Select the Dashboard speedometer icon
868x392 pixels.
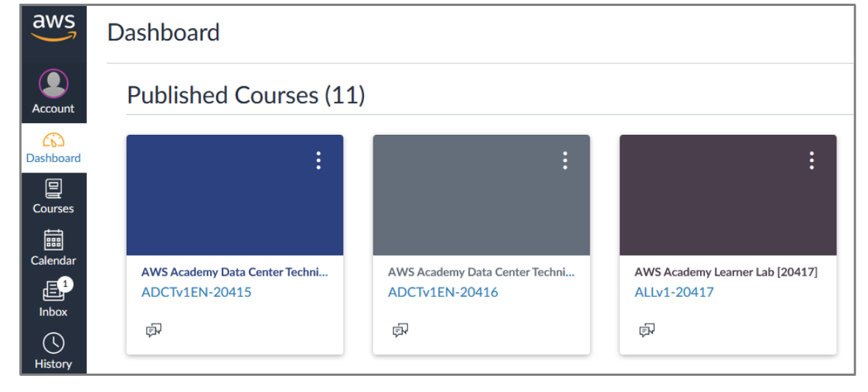[54, 140]
